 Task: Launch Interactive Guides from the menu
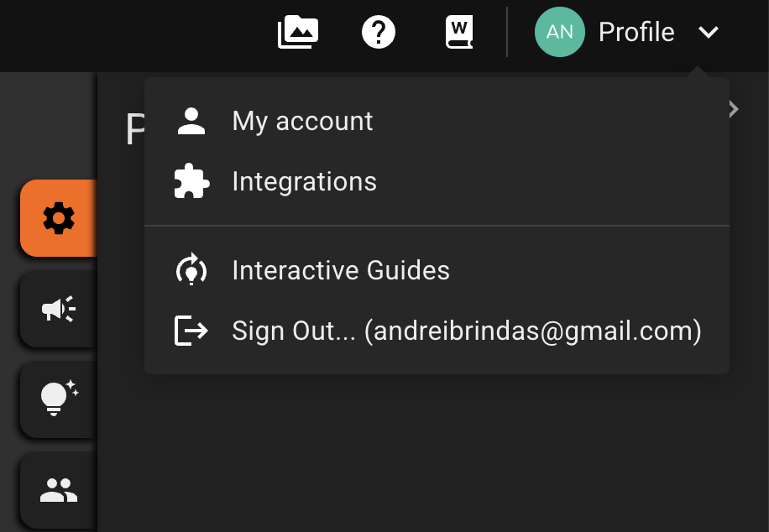(x=341, y=270)
